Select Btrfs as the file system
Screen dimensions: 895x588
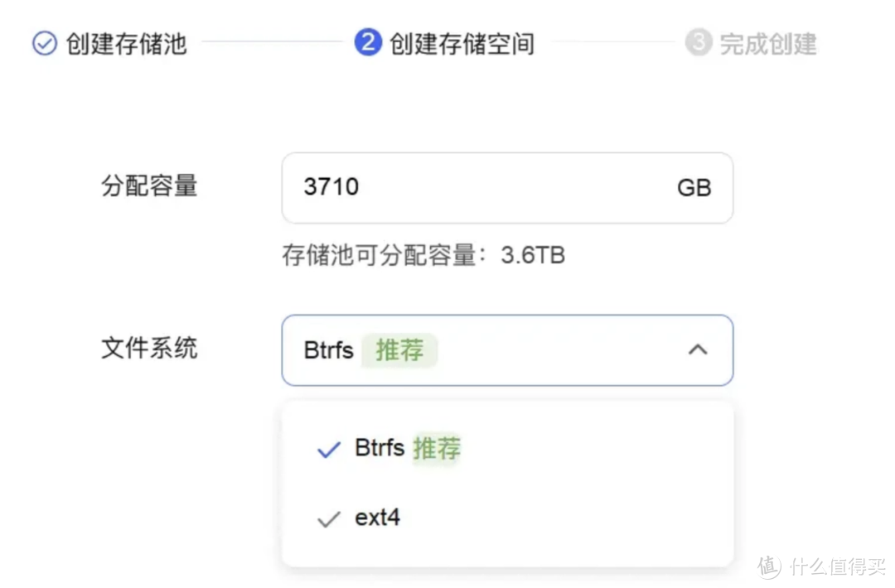tap(378, 449)
